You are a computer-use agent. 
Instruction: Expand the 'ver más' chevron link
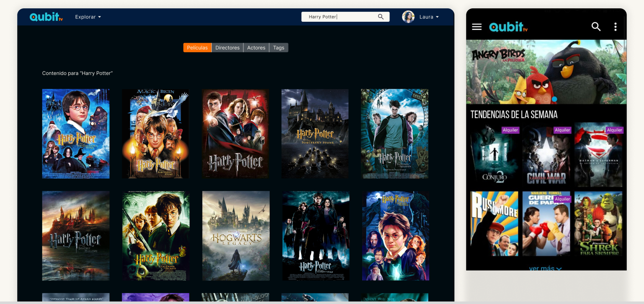pos(545,268)
